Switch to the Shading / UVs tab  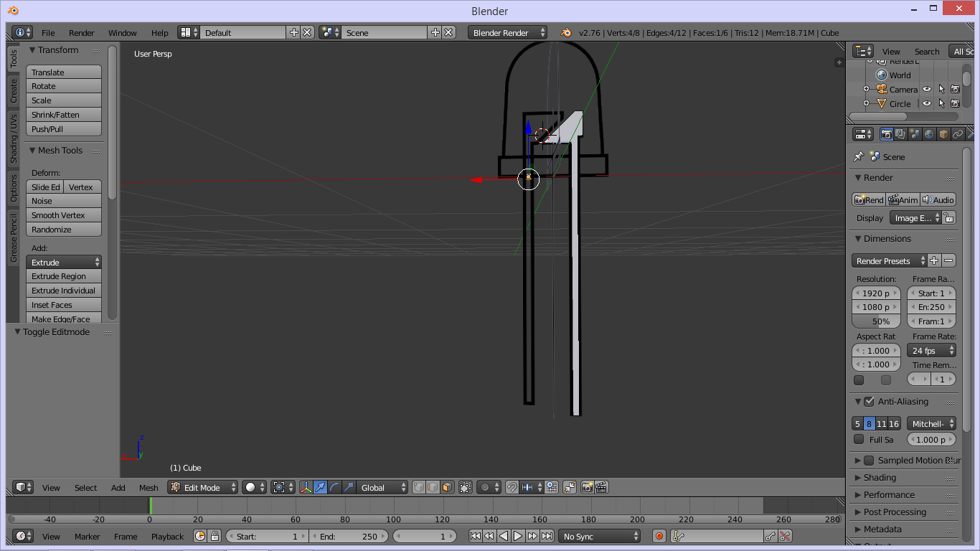coord(13,138)
